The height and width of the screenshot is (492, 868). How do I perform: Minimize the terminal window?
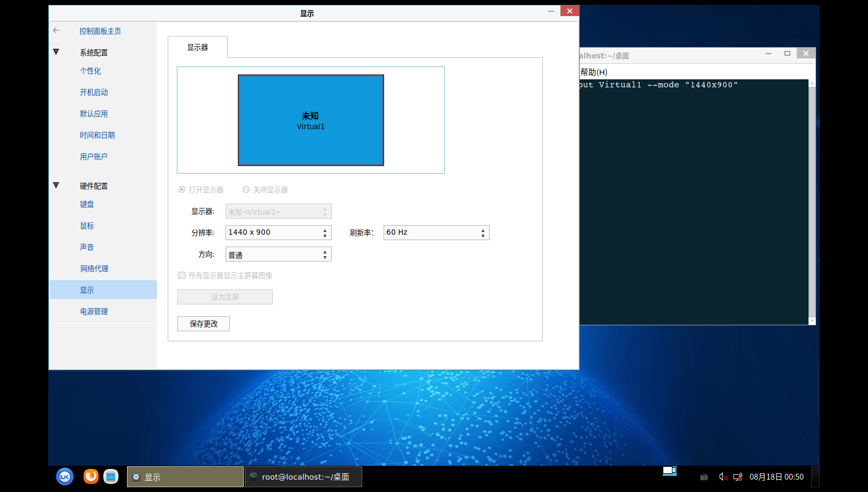coord(768,53)
